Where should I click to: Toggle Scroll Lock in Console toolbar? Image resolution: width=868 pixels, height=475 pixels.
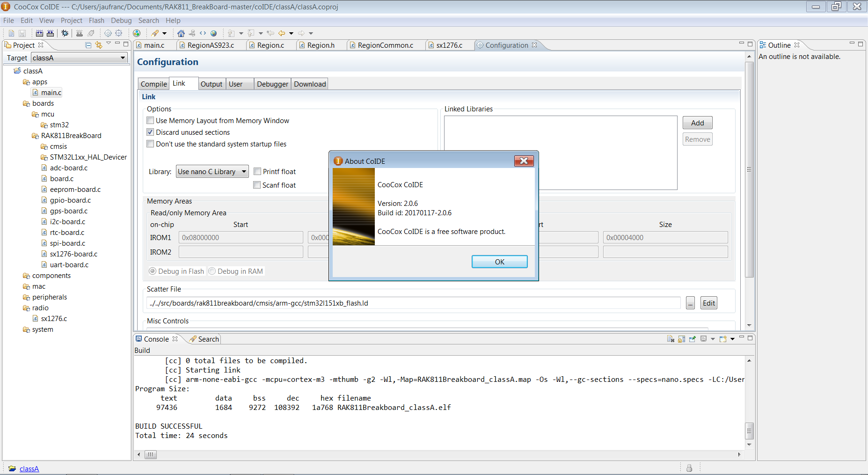tap(681, 339)
